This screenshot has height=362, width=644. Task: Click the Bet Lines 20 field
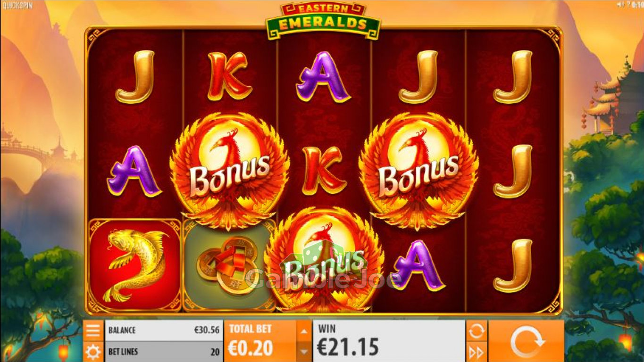tap(164, 352)
